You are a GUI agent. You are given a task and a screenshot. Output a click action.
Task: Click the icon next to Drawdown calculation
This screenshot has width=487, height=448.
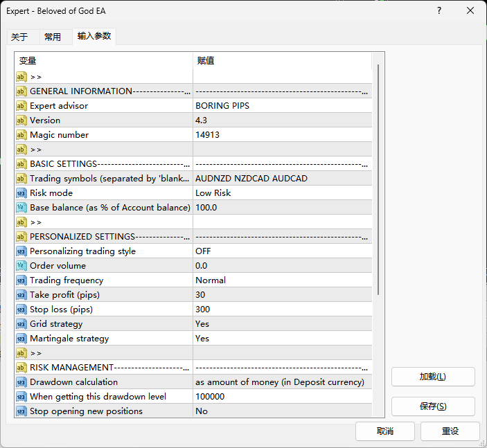[21, 382]
